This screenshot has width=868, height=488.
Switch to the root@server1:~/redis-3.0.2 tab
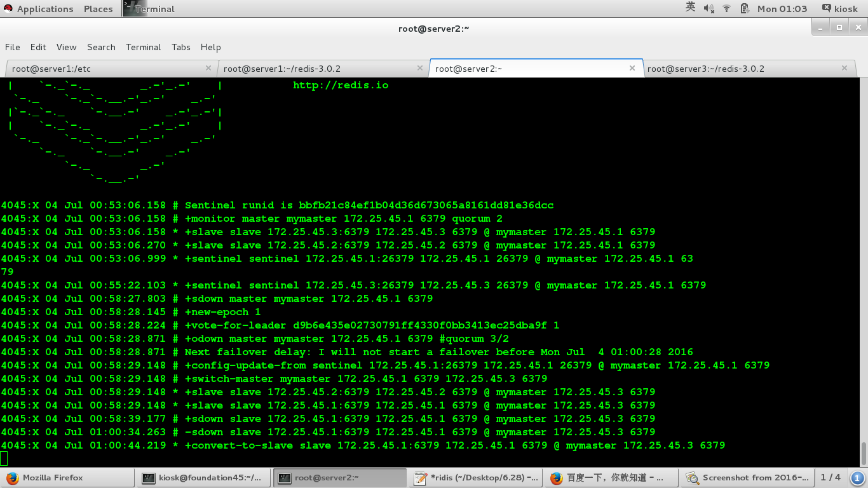[323, 69]
